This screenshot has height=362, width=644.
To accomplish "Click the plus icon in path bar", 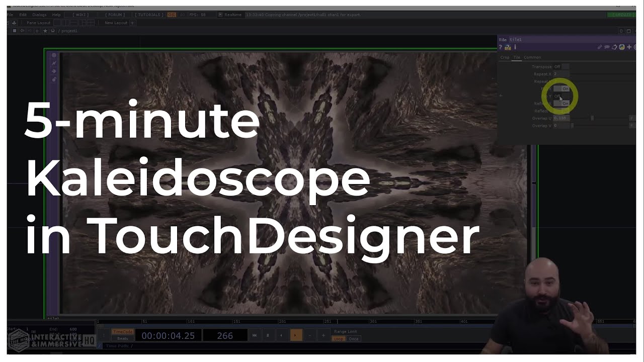I will coord(38,31).
